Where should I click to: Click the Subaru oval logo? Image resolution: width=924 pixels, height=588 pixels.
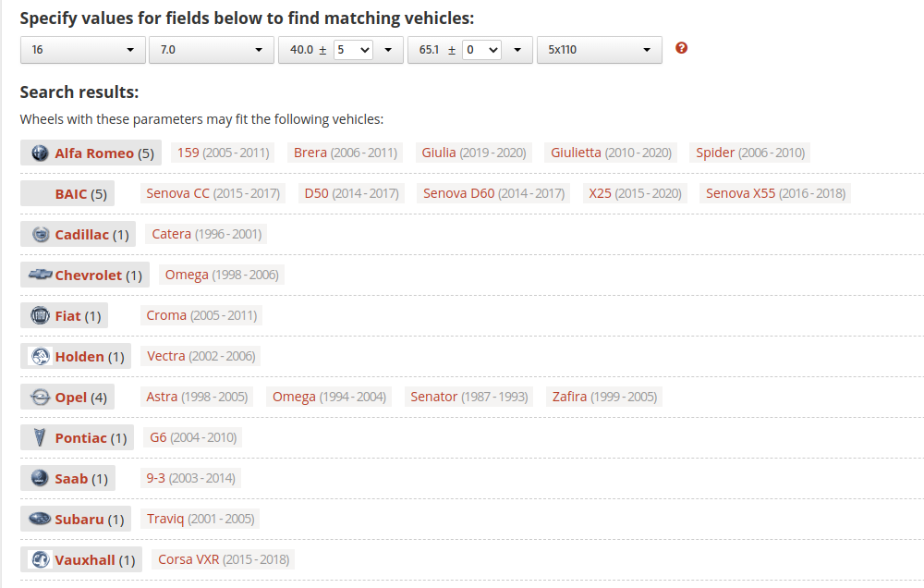coord(40,519)
